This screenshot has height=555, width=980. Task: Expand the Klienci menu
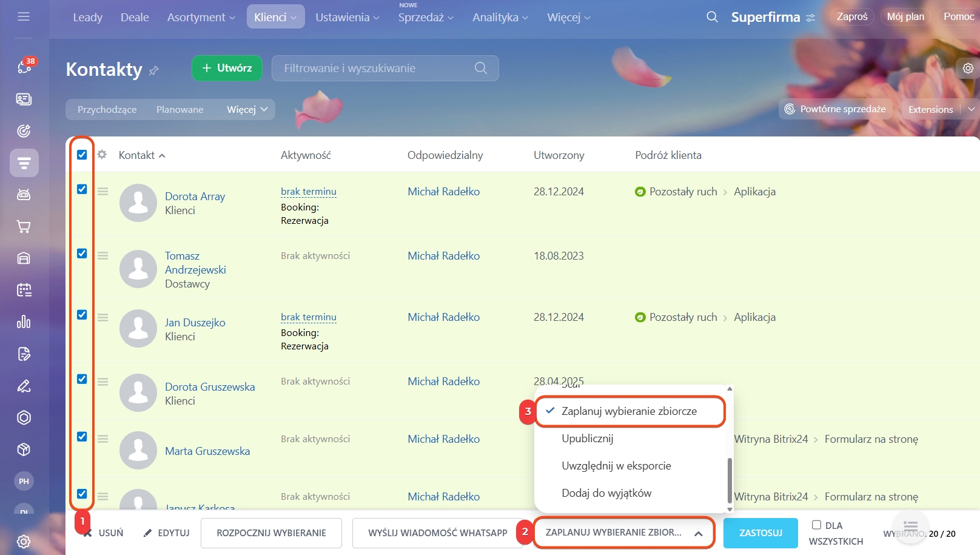coord(275,17)
